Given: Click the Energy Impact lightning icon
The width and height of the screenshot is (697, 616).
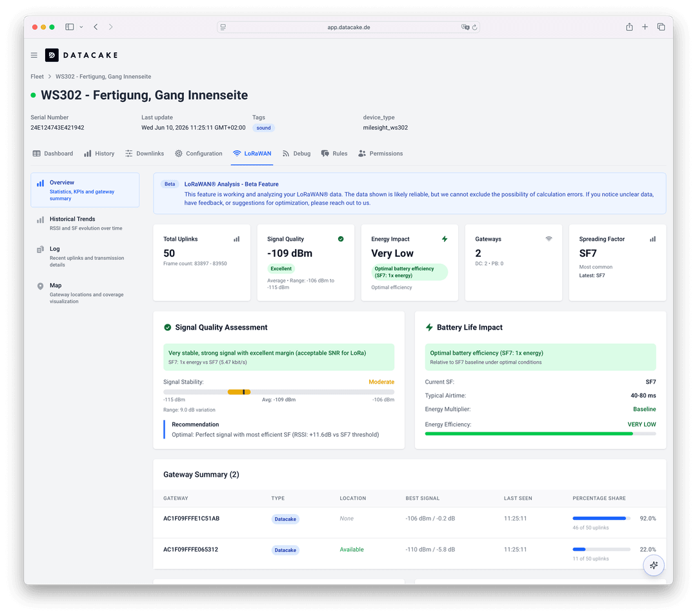Looking at the screenshot, I should [445, 239].
